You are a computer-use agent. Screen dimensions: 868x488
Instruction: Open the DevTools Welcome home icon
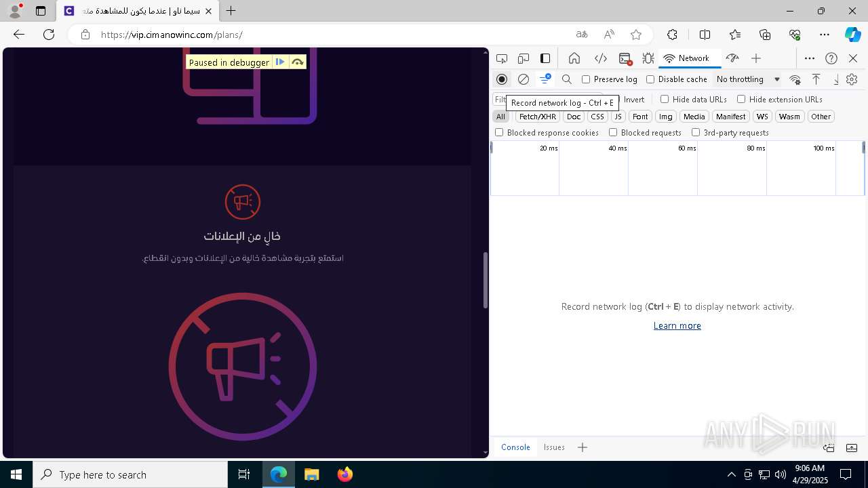tap(574, 58)
